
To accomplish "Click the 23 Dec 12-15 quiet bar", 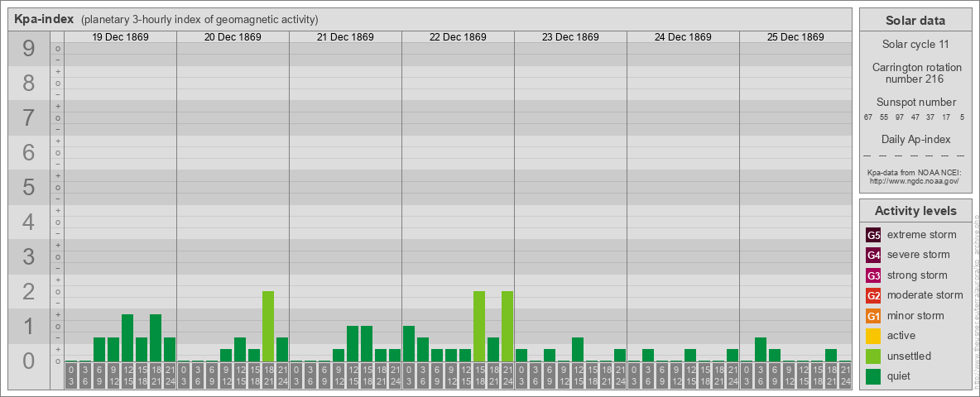I will point(578,350).
